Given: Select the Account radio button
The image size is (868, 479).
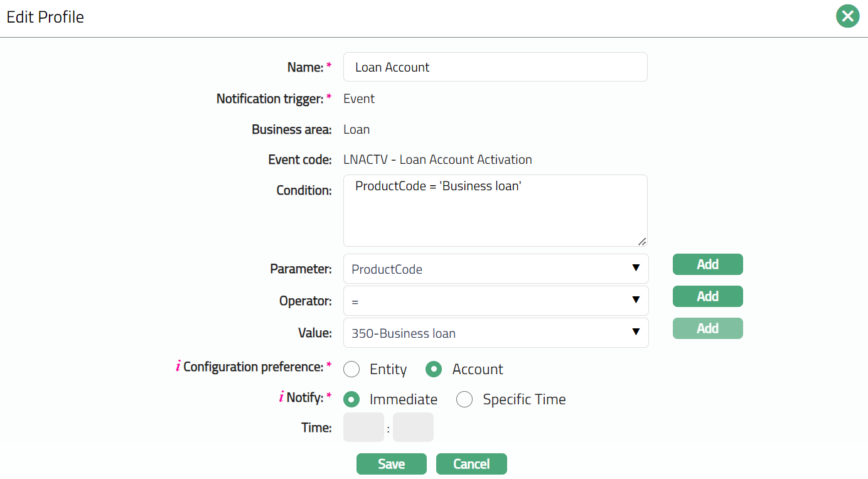Looking at the screenshot, I should tap(434, 369).
